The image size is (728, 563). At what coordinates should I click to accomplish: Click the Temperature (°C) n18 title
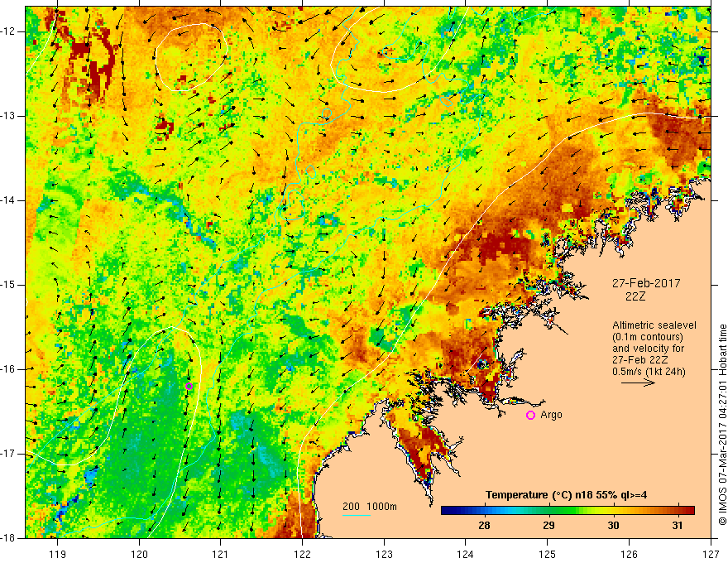coord(566,495)
